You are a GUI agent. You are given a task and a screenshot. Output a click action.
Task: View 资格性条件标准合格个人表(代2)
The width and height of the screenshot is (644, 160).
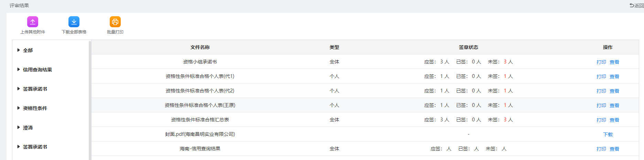coord(614,91)
